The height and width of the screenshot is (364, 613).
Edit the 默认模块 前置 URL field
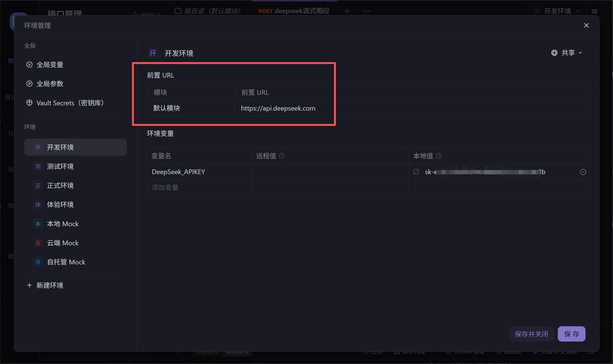[x=278, y=108]
